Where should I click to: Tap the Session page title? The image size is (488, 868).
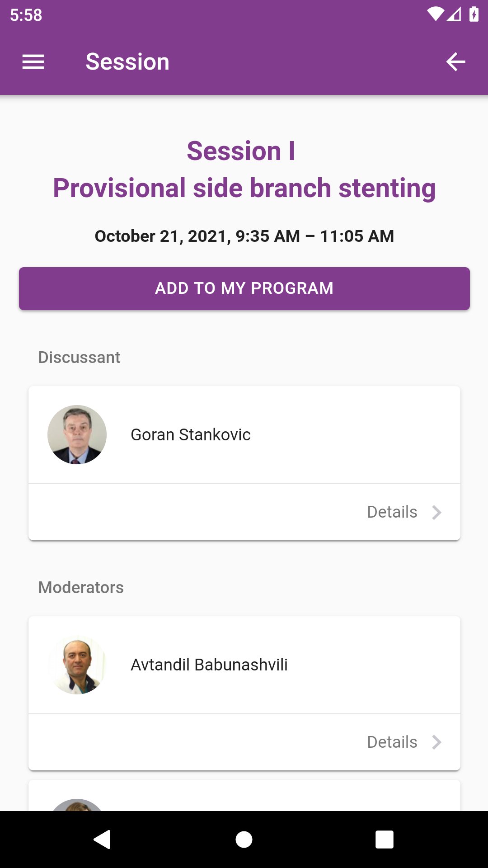pyautogui.click(x=127, y=62)
